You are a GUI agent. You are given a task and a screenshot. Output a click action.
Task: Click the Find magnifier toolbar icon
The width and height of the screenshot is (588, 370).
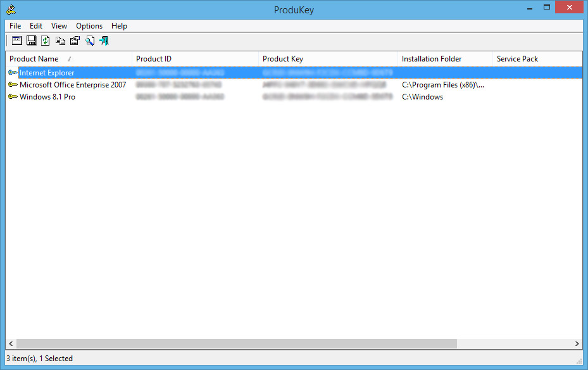coord(90,40)
